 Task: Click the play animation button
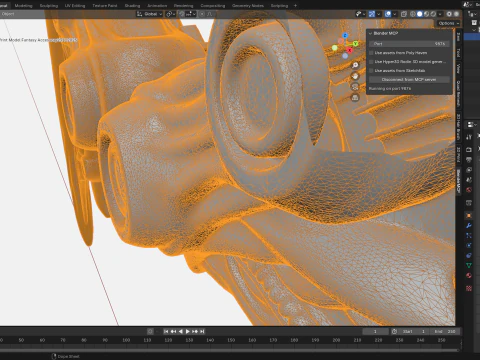[x=188, y=331]
